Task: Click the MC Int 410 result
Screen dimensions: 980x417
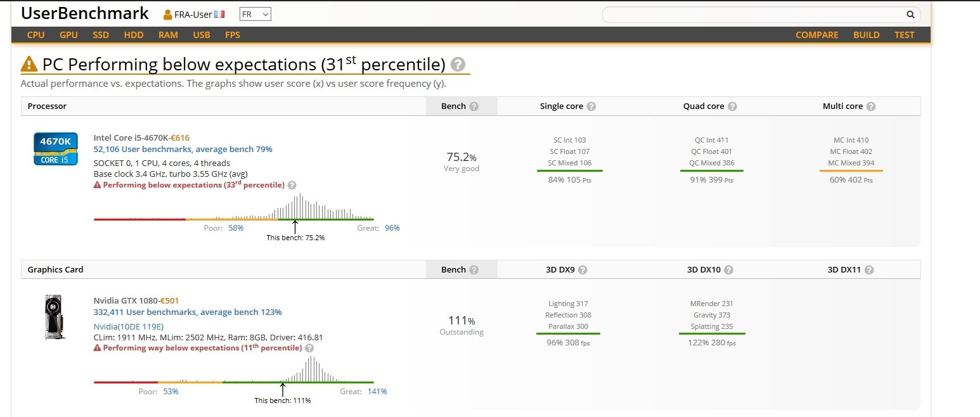Action: coord(851,141)
